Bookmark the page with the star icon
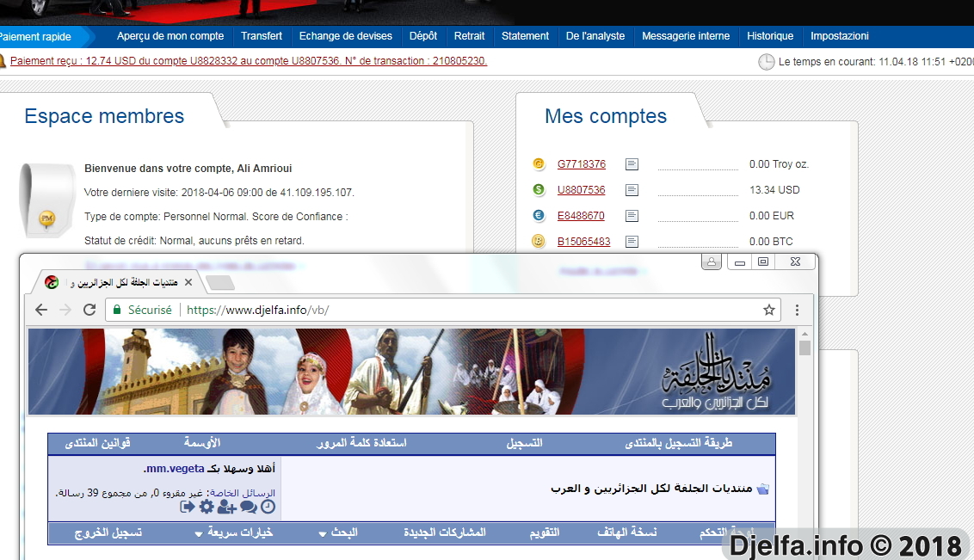The height and width of the screenshot is (560, 974). [x=769, y=310]
